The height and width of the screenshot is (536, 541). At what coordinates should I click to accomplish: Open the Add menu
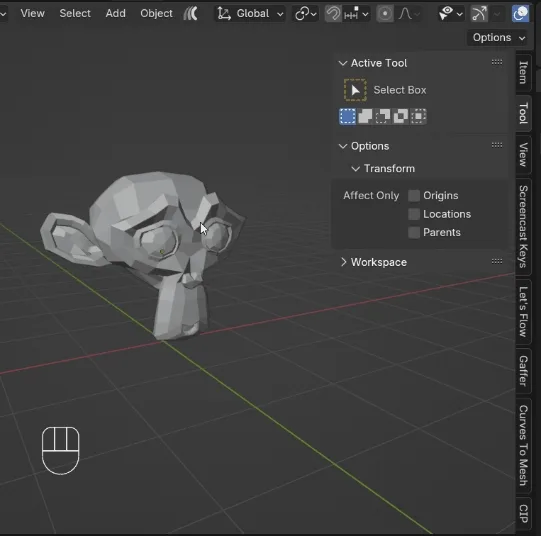pos(116,13)
